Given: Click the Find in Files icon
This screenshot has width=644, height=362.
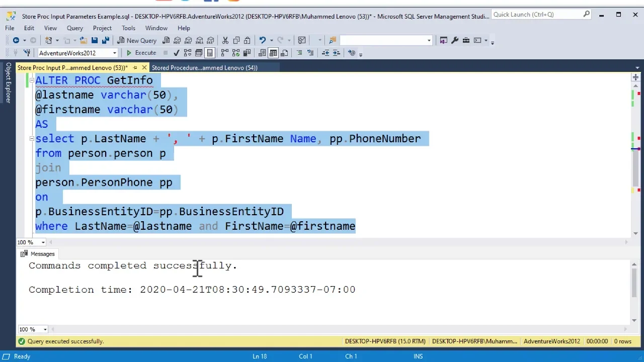Looking at the screenshot, I should pyautogui.click(x=333, y=40).
